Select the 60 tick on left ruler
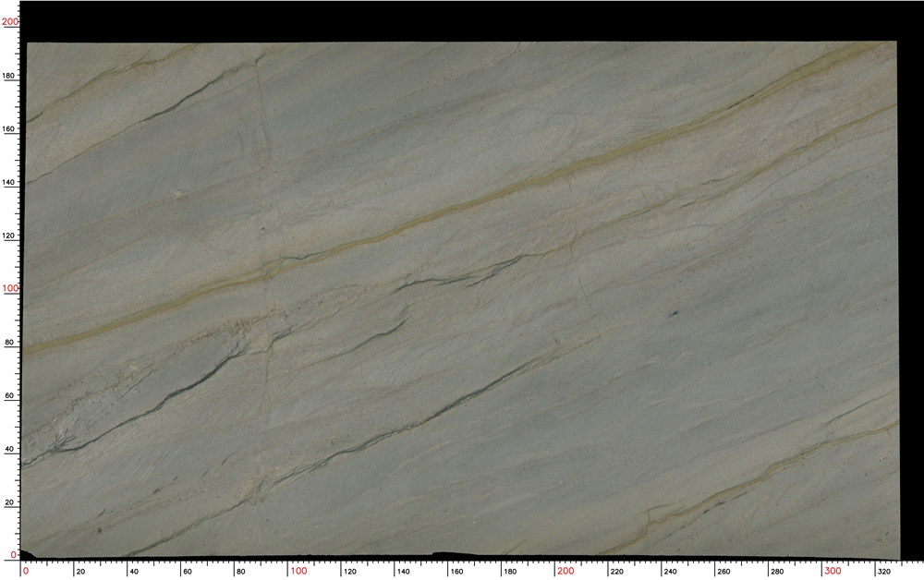924x580 pixels. [x=8, y=395]
